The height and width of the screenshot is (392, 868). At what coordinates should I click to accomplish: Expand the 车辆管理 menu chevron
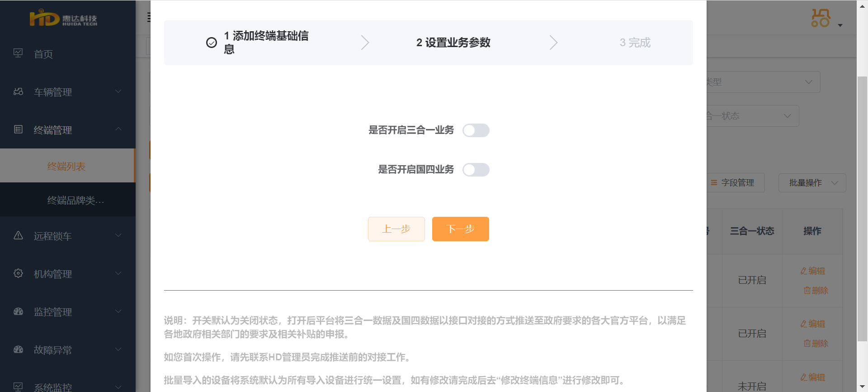point(118,91)
